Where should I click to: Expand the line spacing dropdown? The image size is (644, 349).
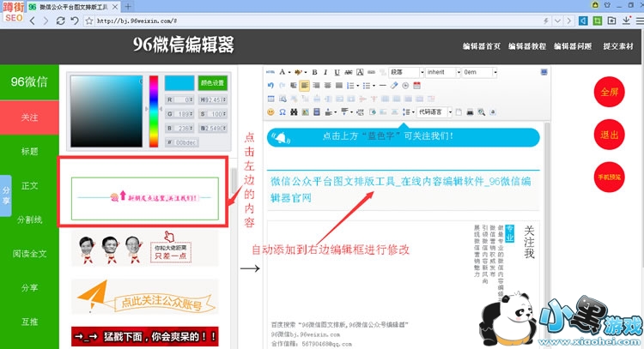(x=413, y=112)
